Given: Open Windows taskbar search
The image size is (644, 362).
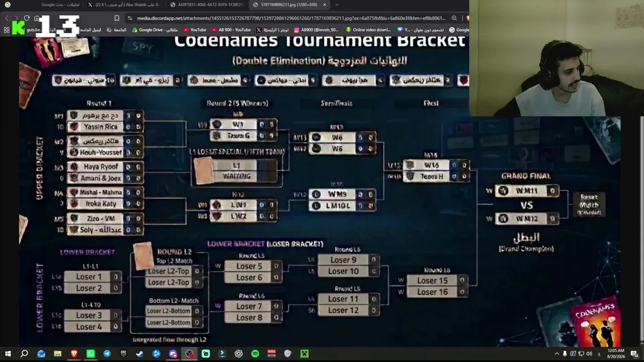Looking at the screenshot, I should [24, 354].
